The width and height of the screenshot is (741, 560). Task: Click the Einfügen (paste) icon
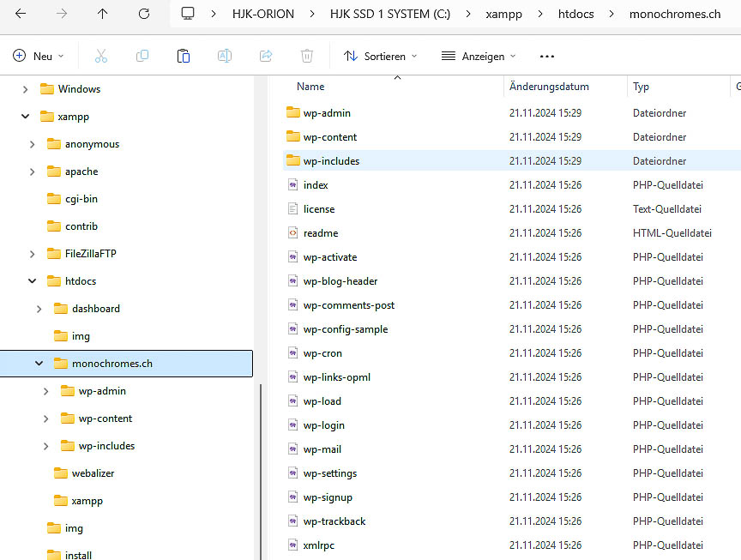pyautogui.click(x=184, y=56)
